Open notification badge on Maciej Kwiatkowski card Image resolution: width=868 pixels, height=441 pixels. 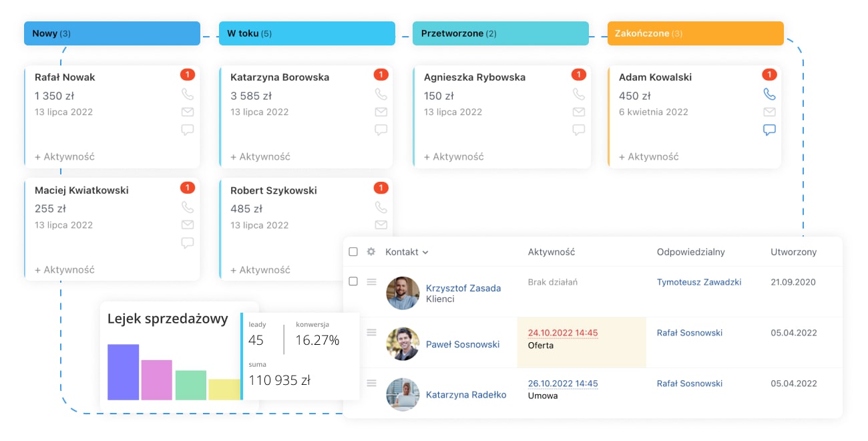[x=187, y=188]
